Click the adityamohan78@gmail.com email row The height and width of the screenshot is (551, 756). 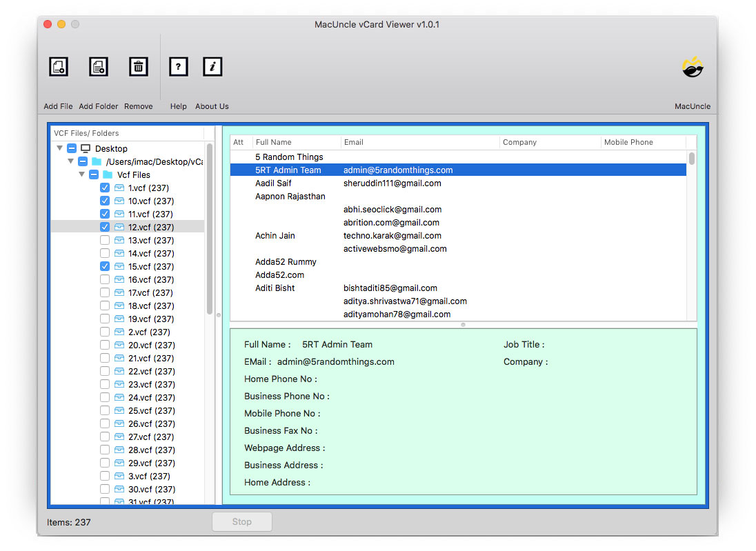(458, 314)
